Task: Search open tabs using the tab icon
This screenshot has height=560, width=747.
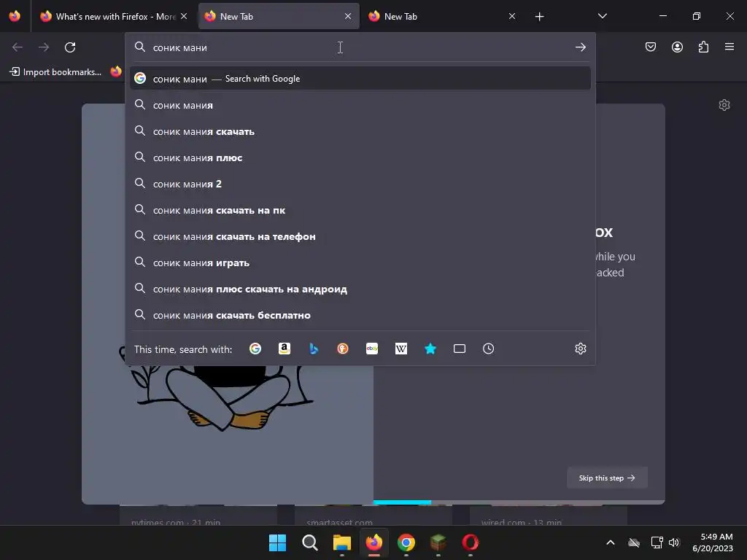Action: pyautogui.click(x=460, y=349)
